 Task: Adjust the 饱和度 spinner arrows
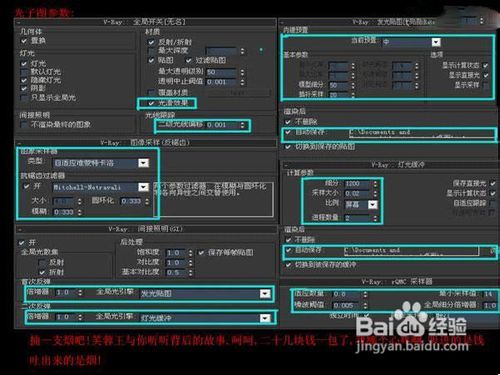[190, 253]
